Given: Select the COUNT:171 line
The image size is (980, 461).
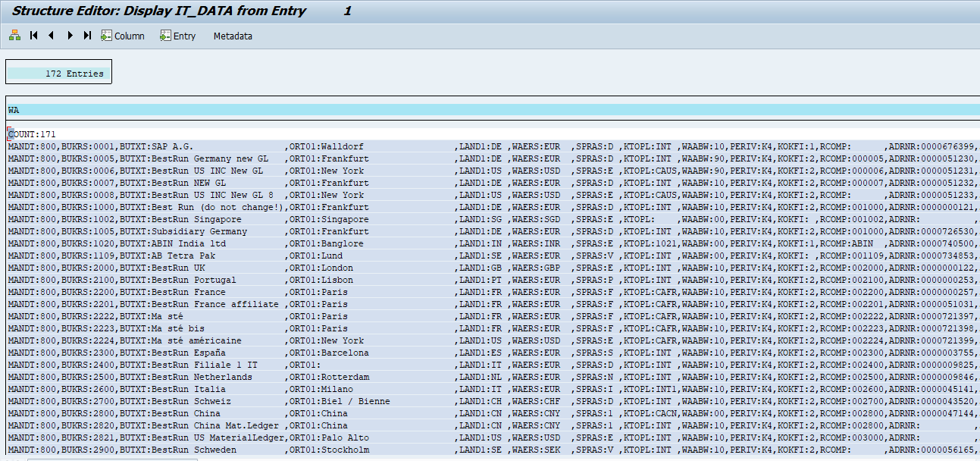Looking at the screenshot, I should click(x=493, y=134).
